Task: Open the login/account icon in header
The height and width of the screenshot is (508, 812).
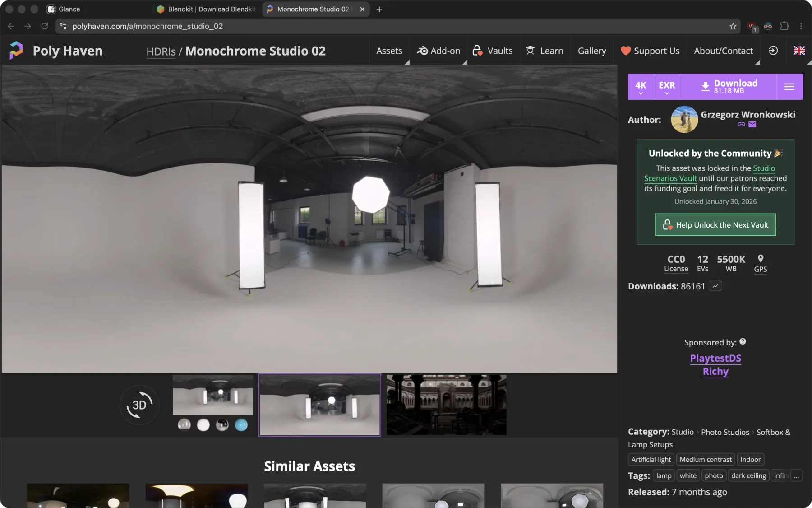Action: (x=773, y=51)
